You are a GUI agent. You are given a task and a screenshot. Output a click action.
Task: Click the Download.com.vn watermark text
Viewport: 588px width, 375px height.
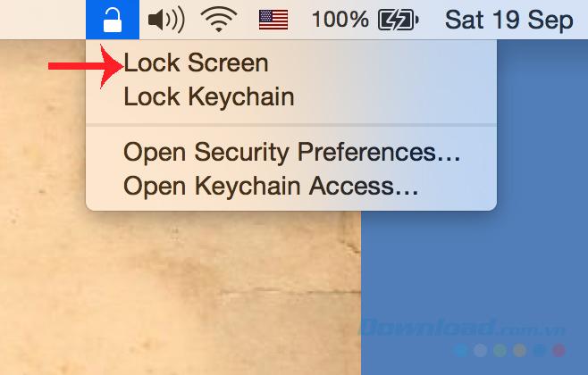tap(462, 329)
